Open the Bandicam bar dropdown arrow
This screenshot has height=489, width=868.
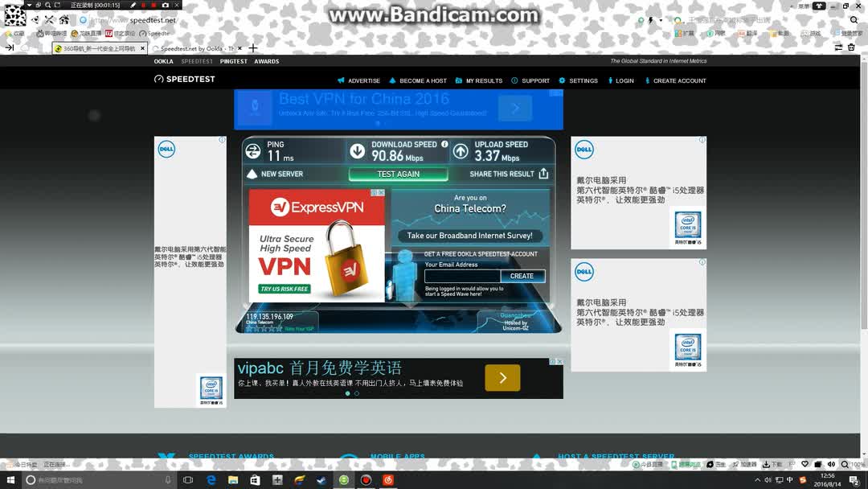click(x=30, y=5)
